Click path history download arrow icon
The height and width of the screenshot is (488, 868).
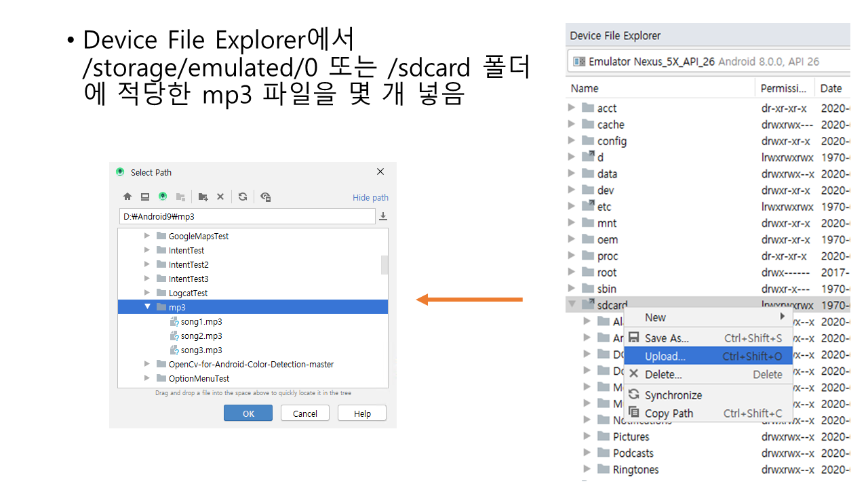click(x=383, y=216)
